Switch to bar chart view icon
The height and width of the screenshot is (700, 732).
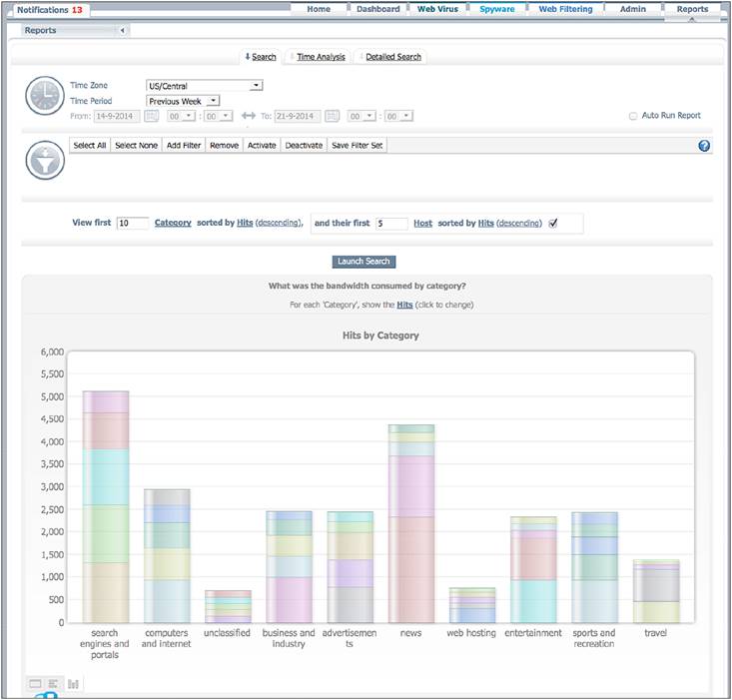click(x=73, y=684)
